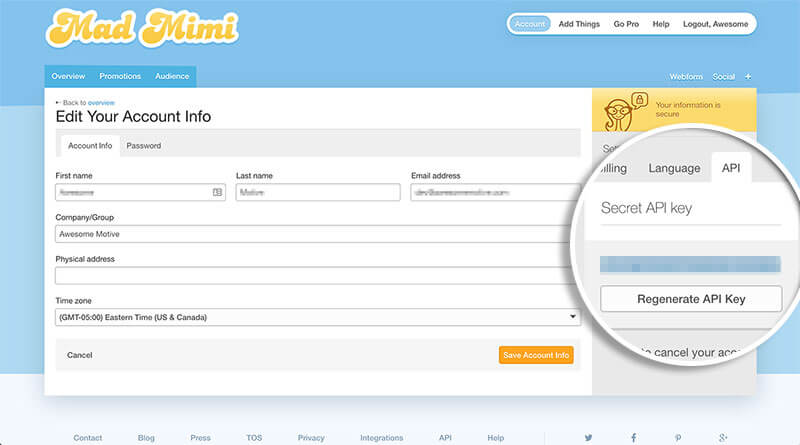
Task: Open the Pinterest footer icon
Action: [678, 437]
